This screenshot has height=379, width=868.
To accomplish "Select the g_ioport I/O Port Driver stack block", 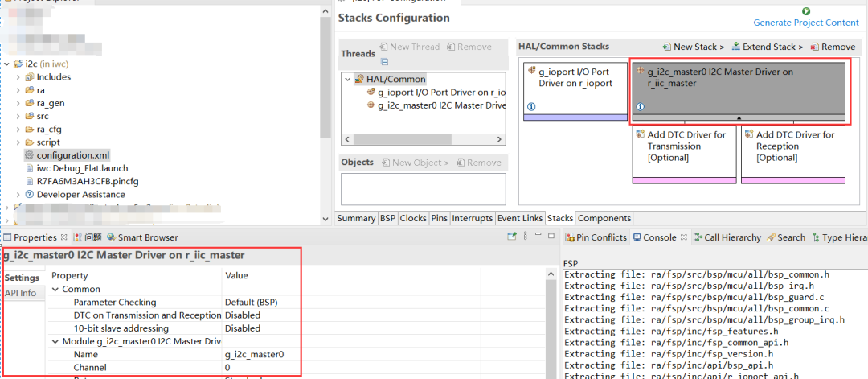I will (x=575, y=92).
